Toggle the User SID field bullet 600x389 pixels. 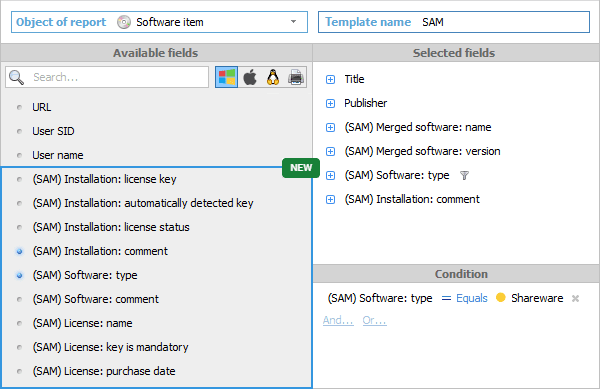[x=20, y=132]
